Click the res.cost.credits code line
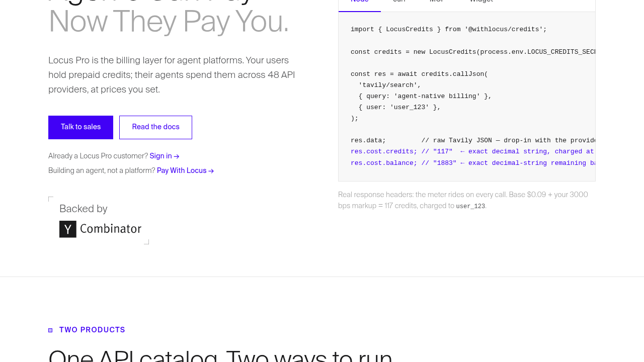Screen dimensions: 644x362 (x=473, y=151)
